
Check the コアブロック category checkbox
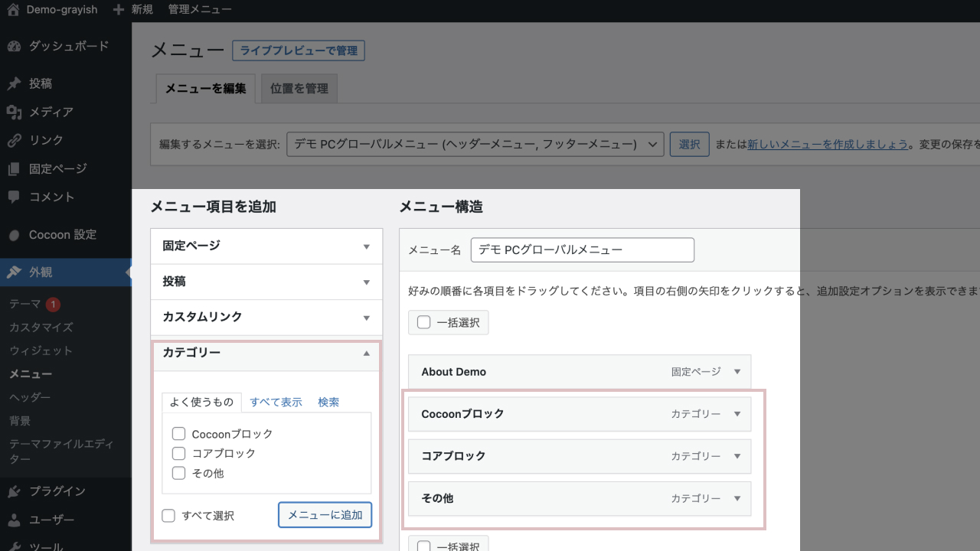179,453
